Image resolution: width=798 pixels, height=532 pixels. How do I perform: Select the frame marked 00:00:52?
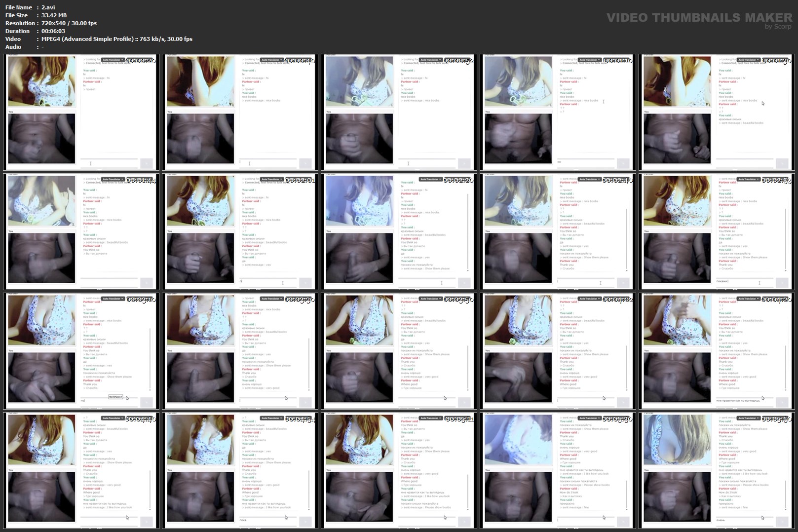pos(399,112)
